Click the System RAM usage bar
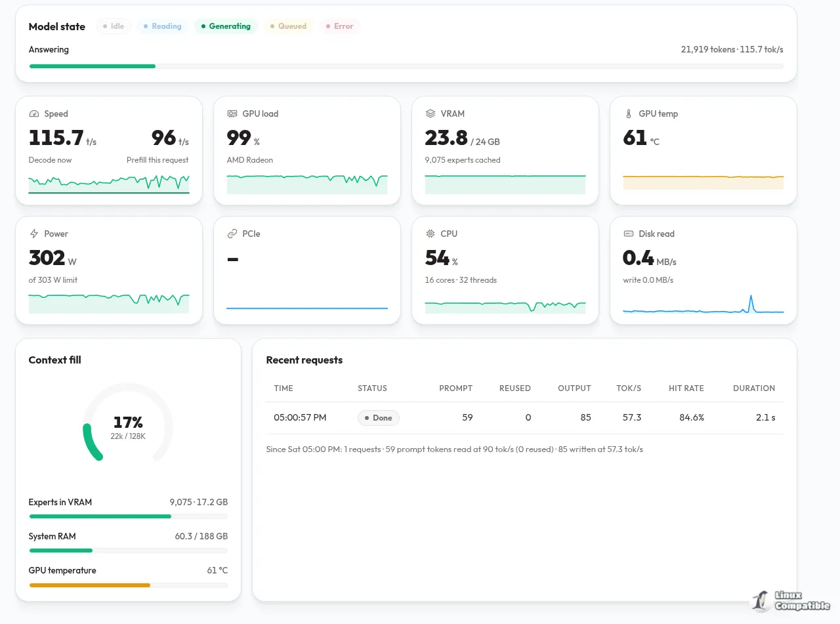The height and width of the screenshot is (624, 840). click(x=128, y=551)
